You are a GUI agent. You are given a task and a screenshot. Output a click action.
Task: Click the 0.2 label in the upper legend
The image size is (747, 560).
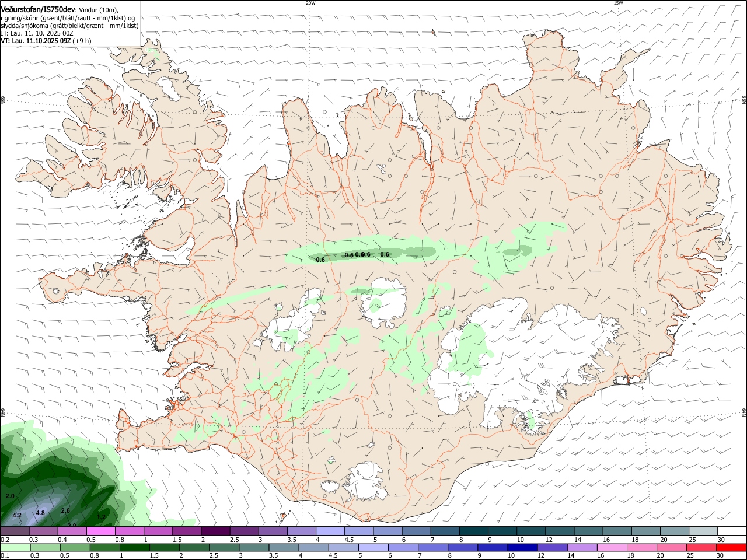tap(5, 540)
